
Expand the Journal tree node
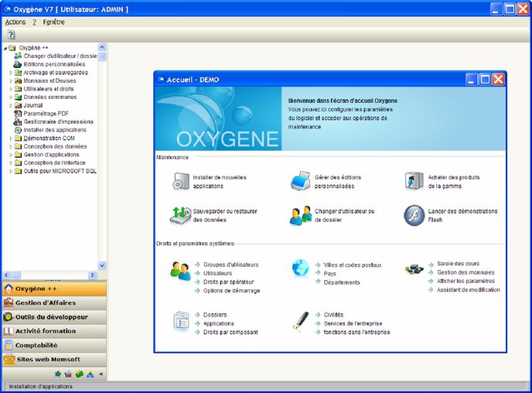tap(11, 105)
